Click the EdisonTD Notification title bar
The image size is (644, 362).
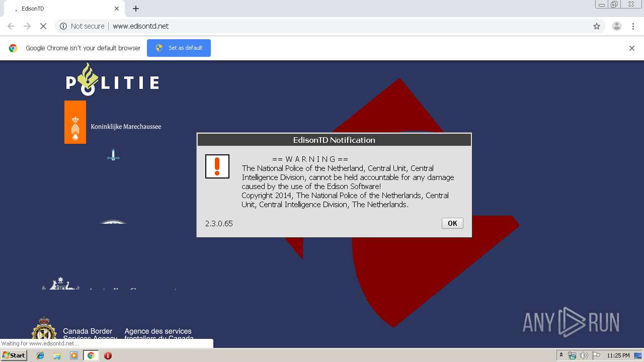334,140
